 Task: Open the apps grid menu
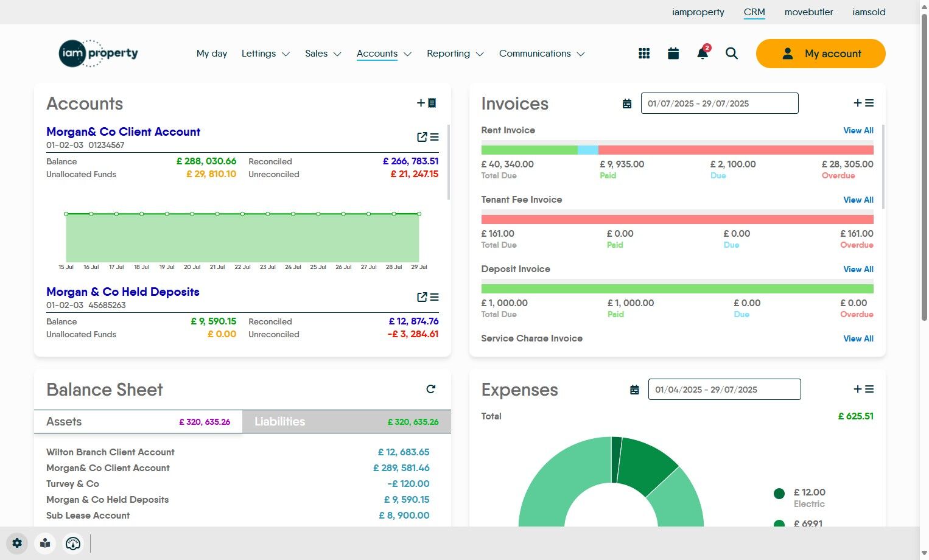point(643,54)
